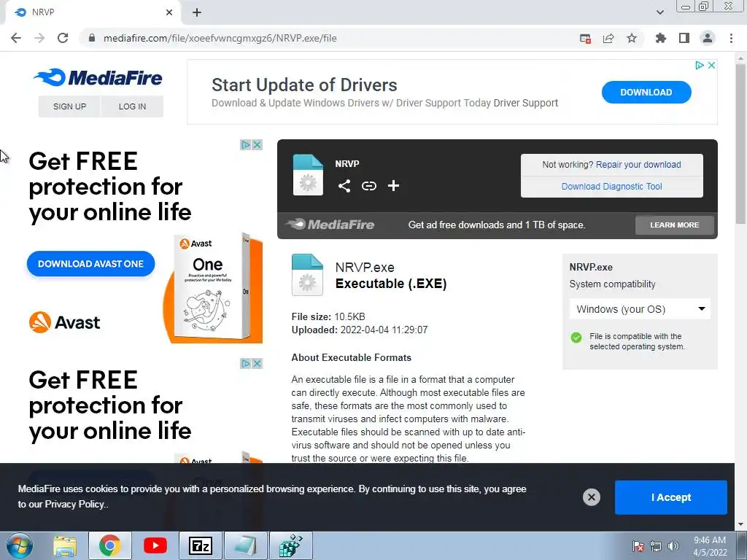Open the Windows Start menu
Image resolution: width=747 pixels, height=560 pixels.
tap(20, 545)
